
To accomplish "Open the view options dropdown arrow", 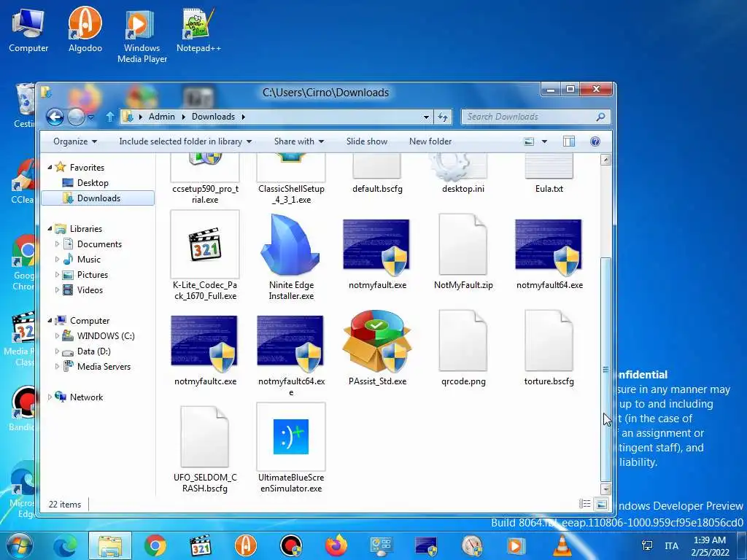I will click(x=544, y=141).
